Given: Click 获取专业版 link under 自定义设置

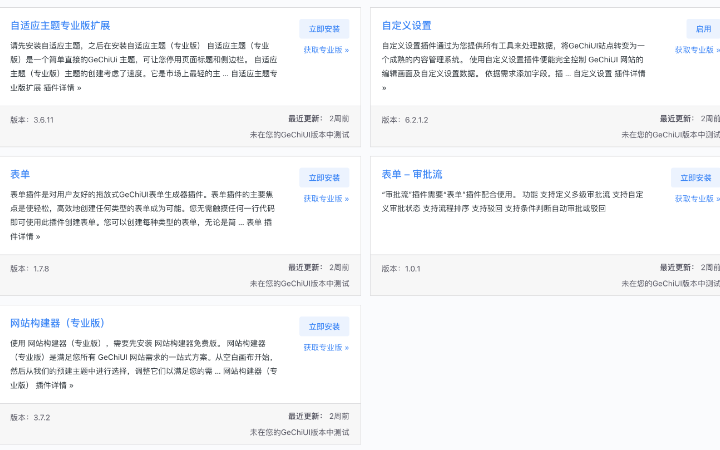Looking at the screenshot, I should pyautogui.click(x=697, y=50).
